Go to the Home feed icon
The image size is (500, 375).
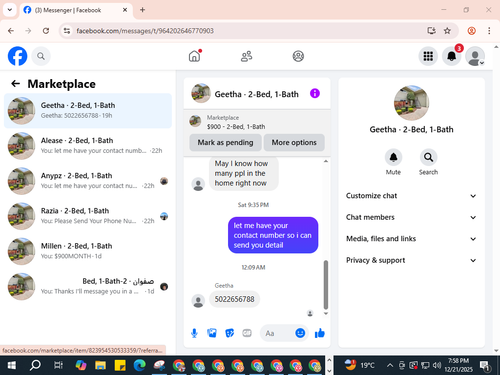(195, 56)
